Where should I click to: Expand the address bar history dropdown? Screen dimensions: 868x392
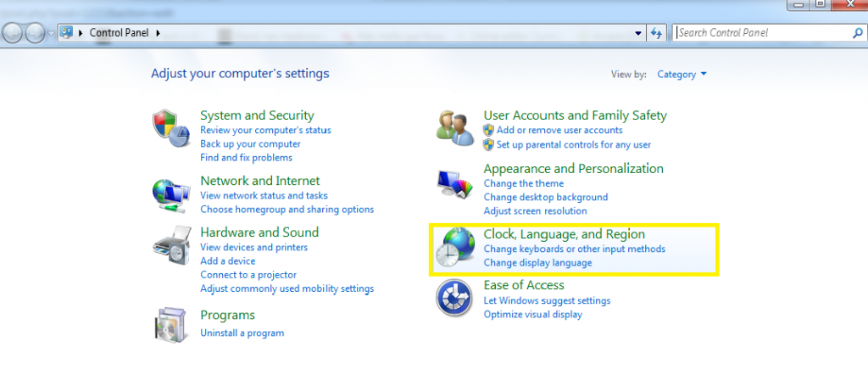pos(638,33)
